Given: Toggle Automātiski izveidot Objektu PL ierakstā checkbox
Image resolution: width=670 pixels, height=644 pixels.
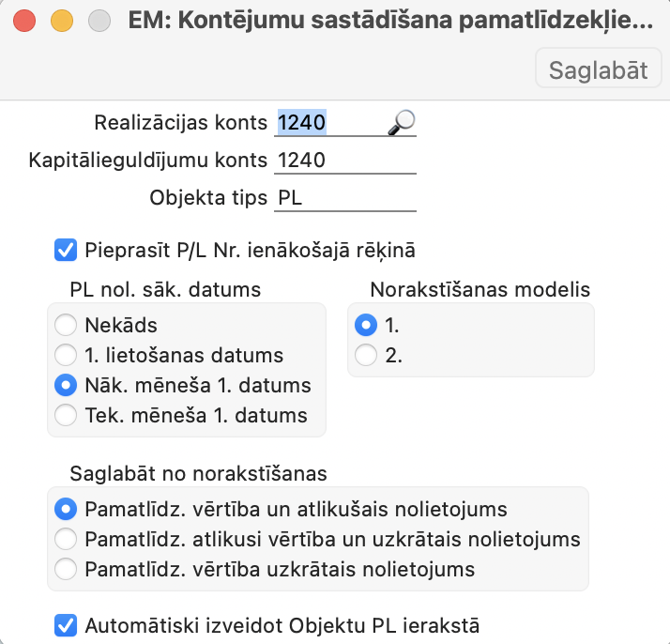Looking at the screenshot, I should coord(66,624).
